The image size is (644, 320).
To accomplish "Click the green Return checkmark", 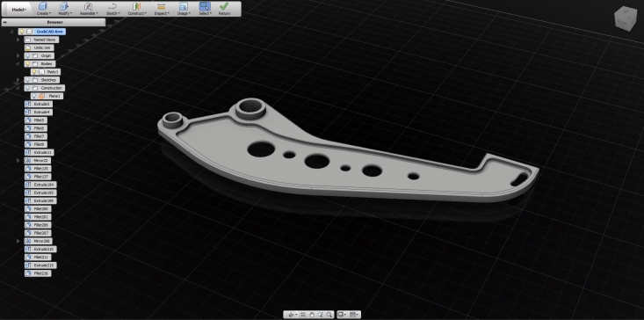I will [224, 8].
